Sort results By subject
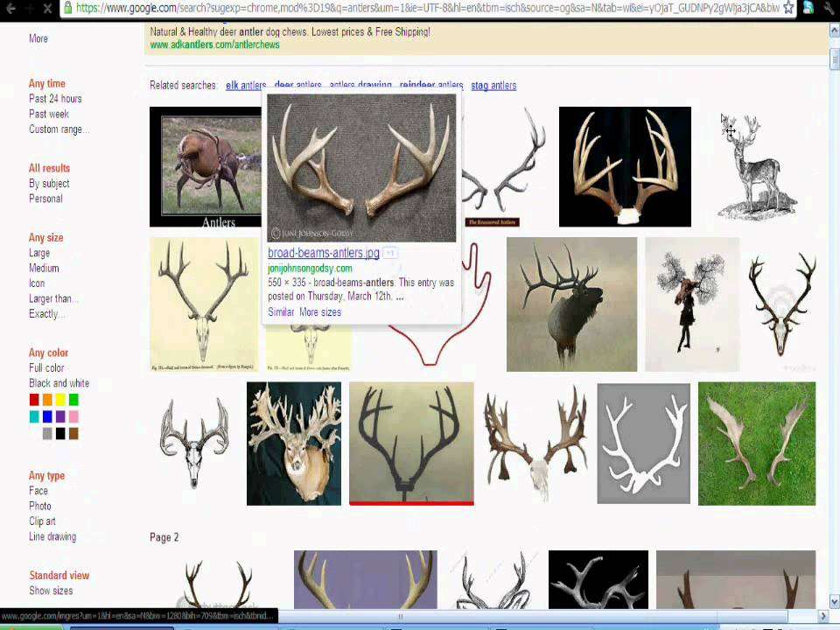This screenshot has width=840, height=630. coord(49,183)
